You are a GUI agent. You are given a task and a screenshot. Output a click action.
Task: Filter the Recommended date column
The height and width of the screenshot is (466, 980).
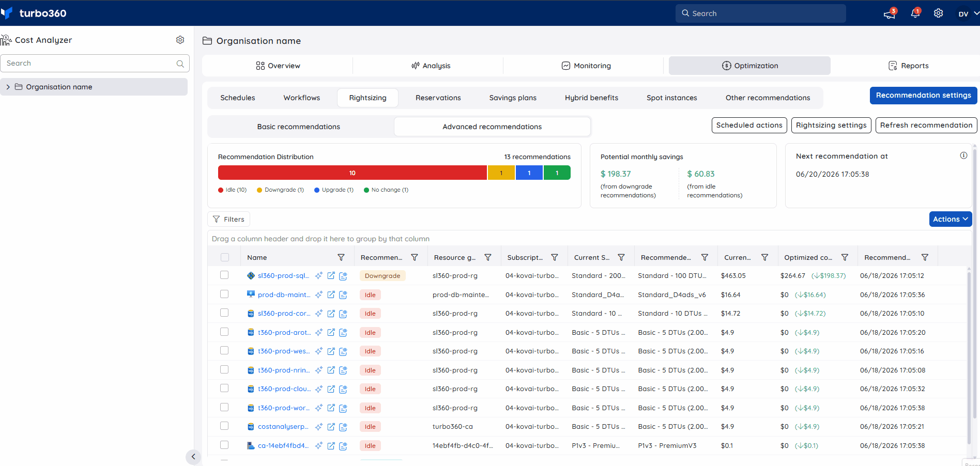pos(925,257)
